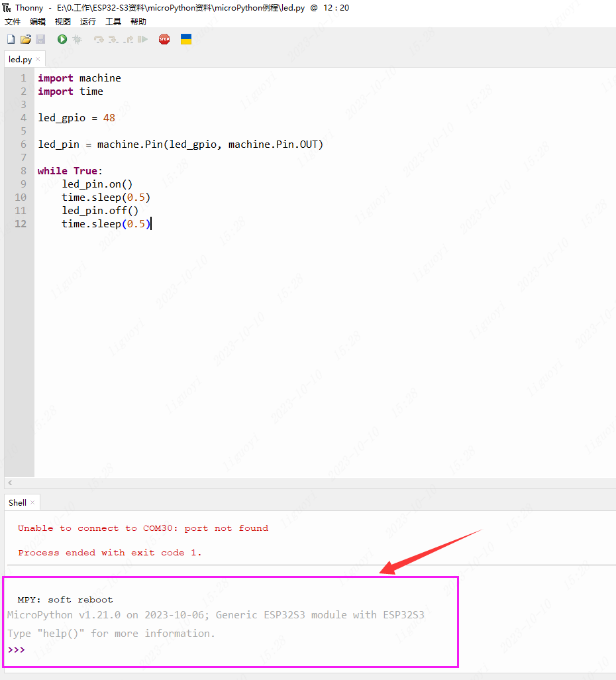Click the open file folder icon

point(26,40)
